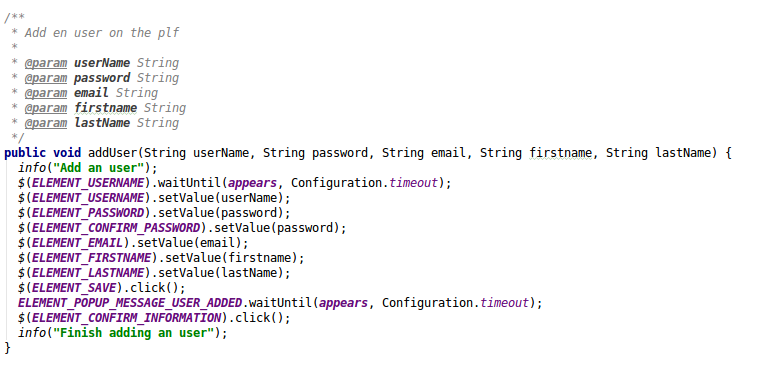Click ELEMENT_CONFIRM_PASSWORD constant
Image resolution: width=765 pixels, height=367 pixels.
116,228
